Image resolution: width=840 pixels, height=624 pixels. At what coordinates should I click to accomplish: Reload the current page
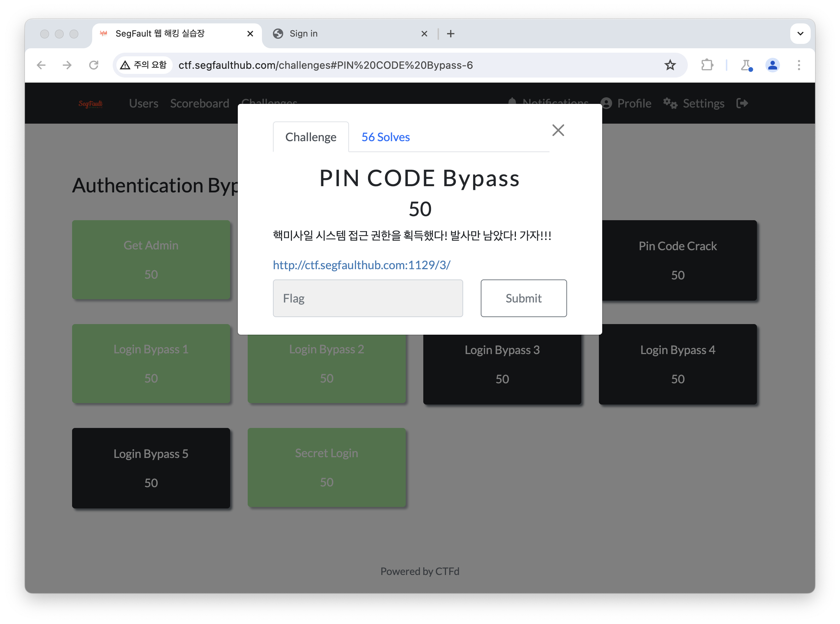coord(94,65)
